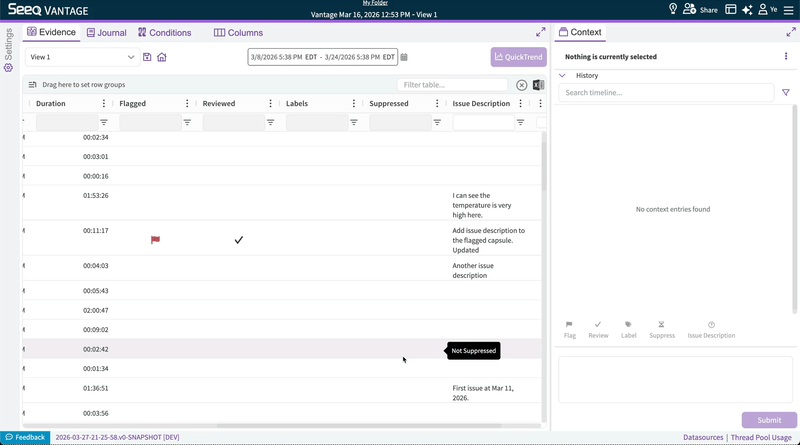
Task: Open the Share users icon
Action: coord(689,9)
